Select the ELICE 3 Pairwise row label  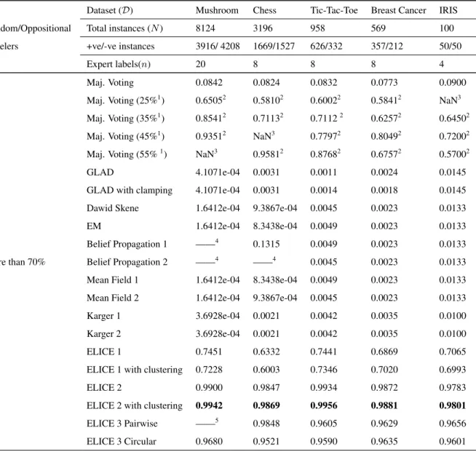click(122, 424)
